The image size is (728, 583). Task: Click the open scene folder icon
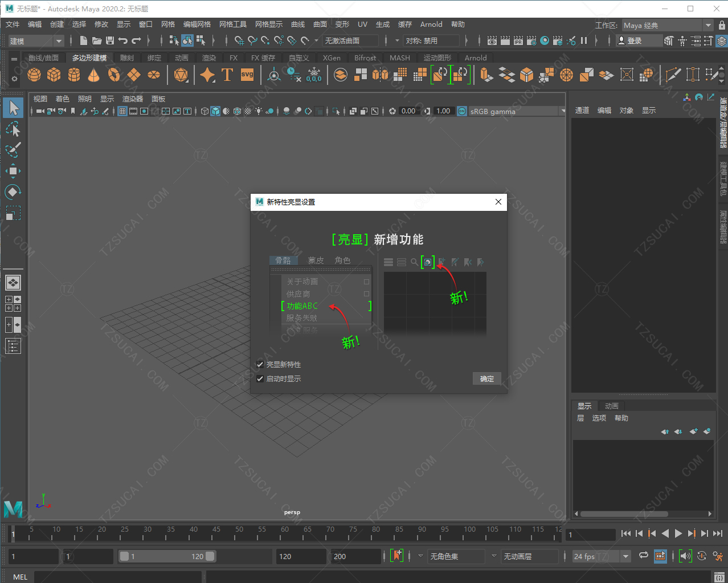pos(97,40)
